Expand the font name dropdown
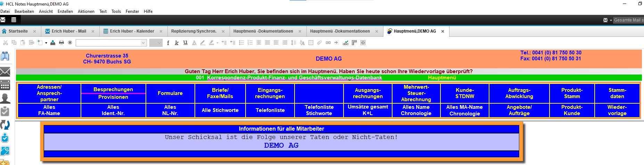 pos(143,43)
